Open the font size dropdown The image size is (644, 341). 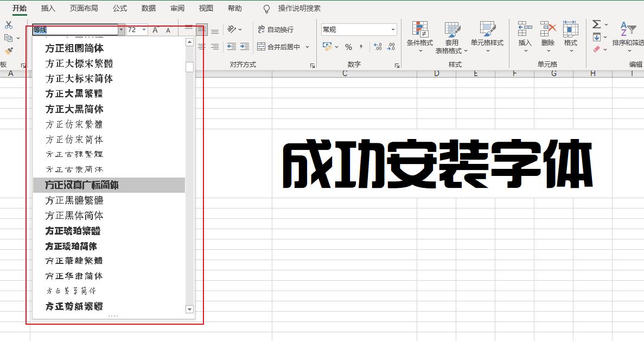(x=144, y=29)
